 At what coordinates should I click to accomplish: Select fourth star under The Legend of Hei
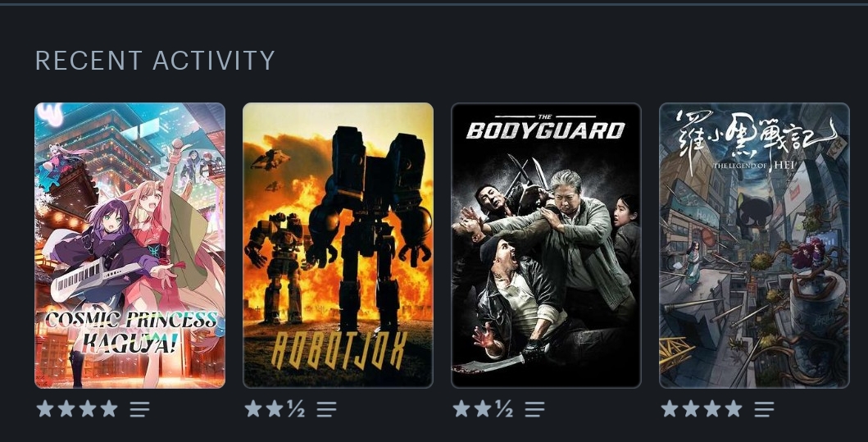(734, 408)
